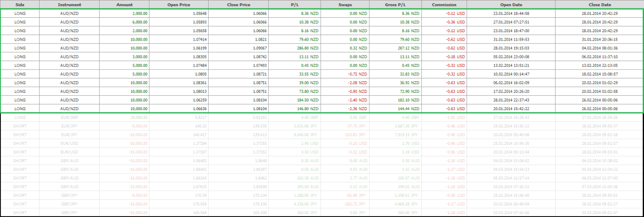
Task: Select the Swaps column header
Action: click(x=345, y=5)
